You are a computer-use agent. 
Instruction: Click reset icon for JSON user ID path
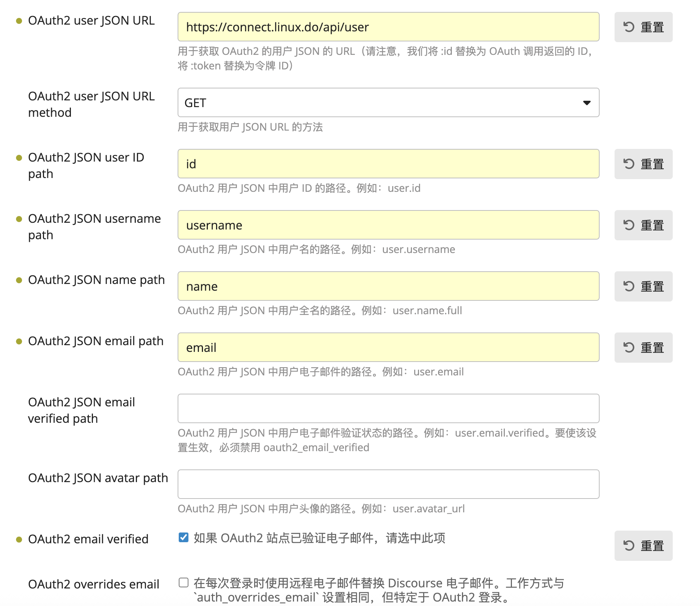(x=629, y=164)
